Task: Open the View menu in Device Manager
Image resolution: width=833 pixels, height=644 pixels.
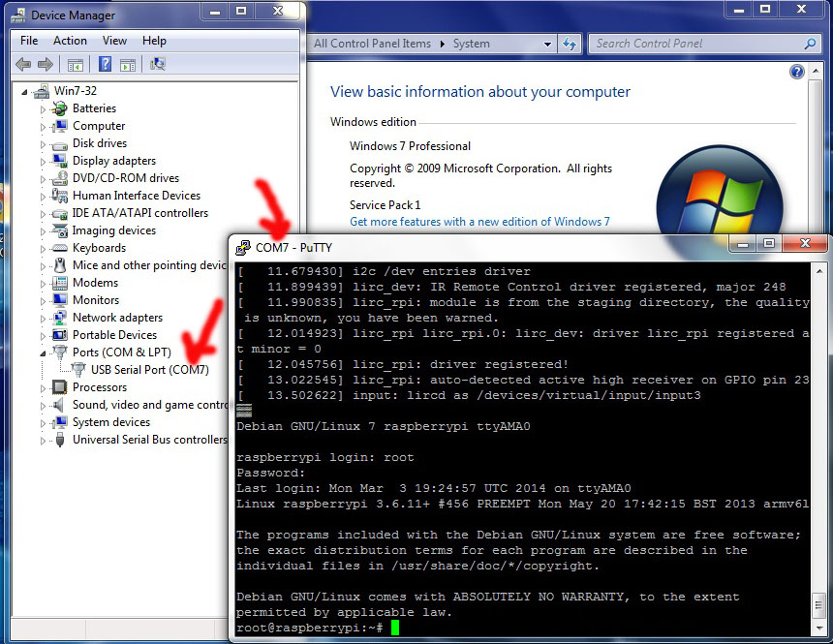Action: tap(114, 41)
